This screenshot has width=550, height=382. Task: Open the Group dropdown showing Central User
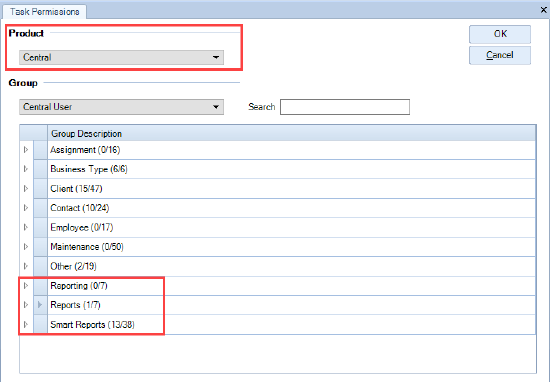click(121, 107)
